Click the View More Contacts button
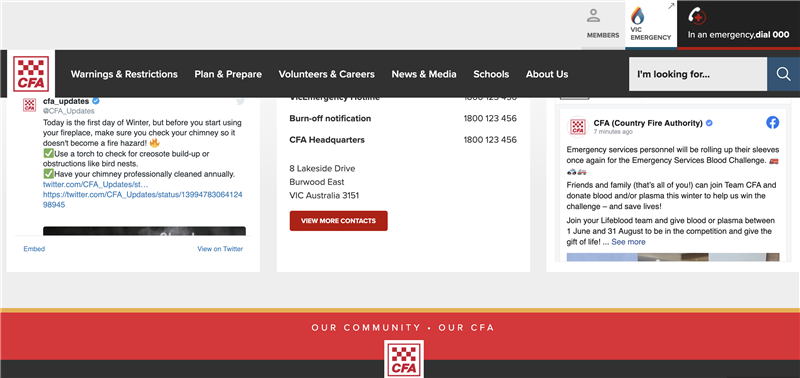 tap(338, 221)
